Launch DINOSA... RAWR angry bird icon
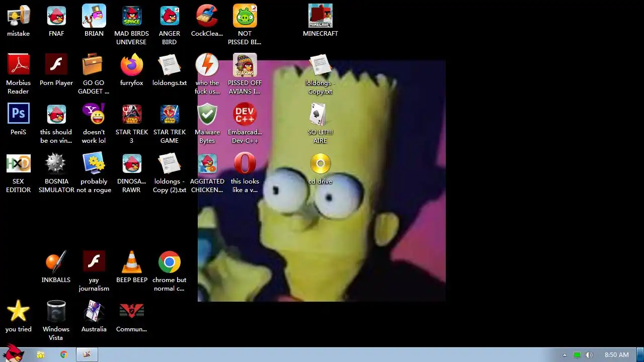644x362 pixels. pyautogui.click(x=132, y=173)
